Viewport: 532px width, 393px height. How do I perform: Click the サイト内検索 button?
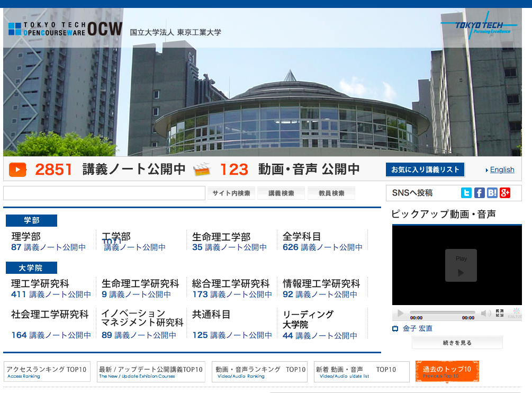(231, 193)
